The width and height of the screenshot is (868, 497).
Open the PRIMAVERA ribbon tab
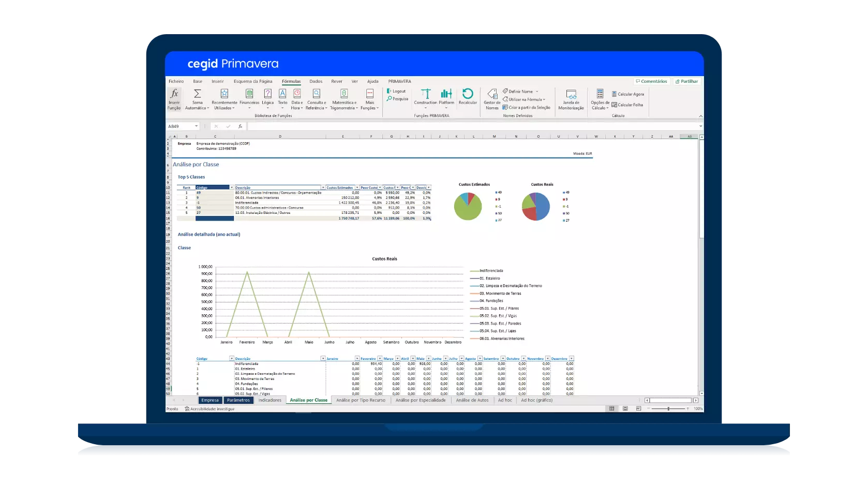coord(399,81)
